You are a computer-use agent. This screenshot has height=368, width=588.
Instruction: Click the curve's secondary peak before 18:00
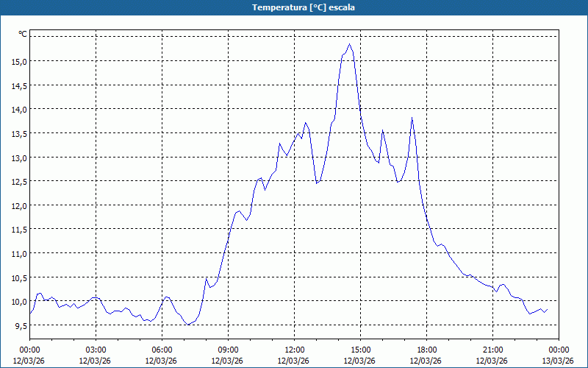412,118
